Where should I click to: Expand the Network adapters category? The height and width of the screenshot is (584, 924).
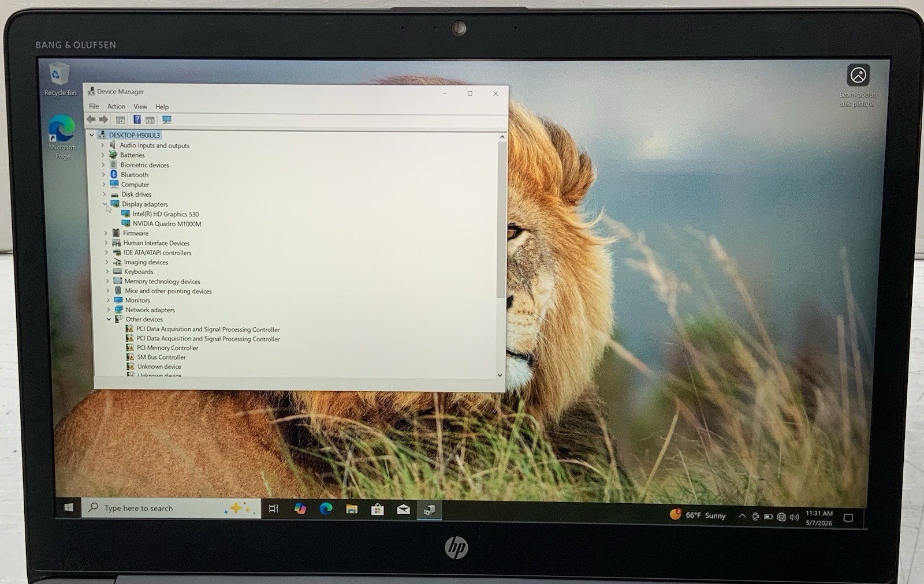108,309
